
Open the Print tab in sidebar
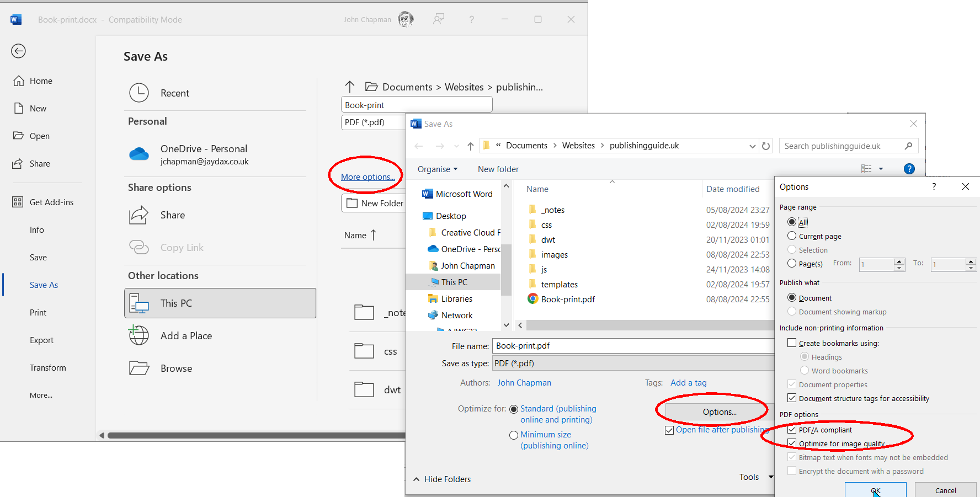click(38, 313)
